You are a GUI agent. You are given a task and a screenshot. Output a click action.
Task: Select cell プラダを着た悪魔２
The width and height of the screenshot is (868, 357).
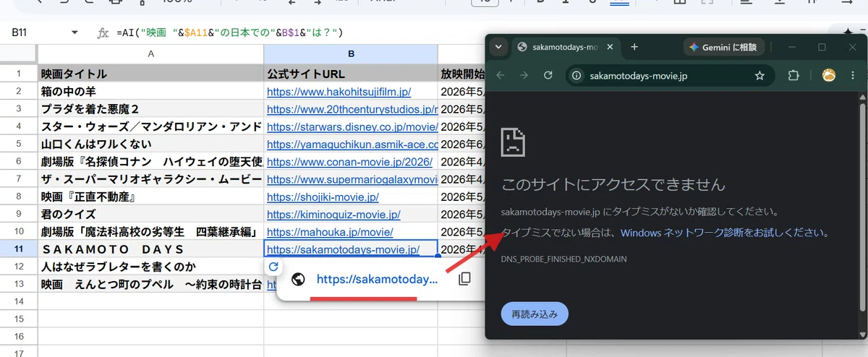coord(150,109)
